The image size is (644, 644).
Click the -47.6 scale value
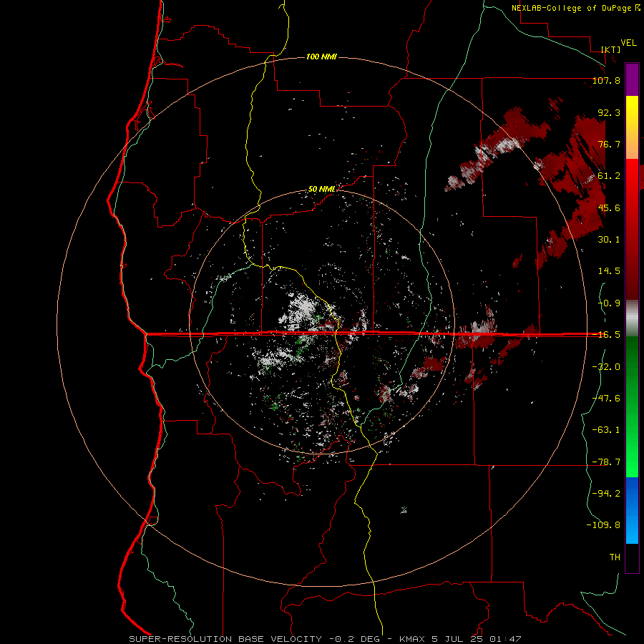(x=606, y=399)
